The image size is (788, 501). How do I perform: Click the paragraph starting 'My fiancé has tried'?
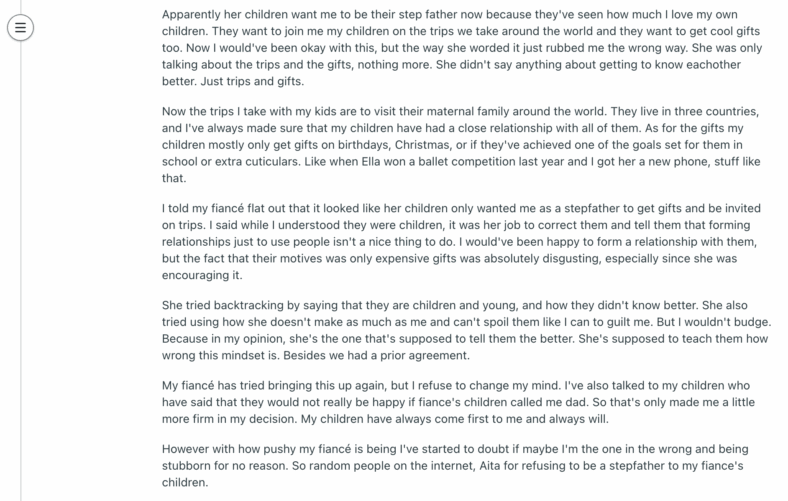[458, 402]
